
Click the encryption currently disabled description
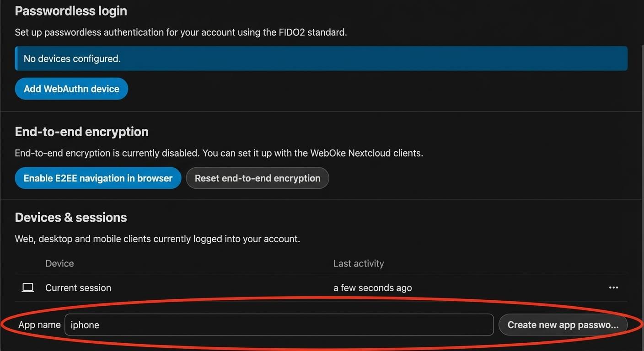coord(219,153)
